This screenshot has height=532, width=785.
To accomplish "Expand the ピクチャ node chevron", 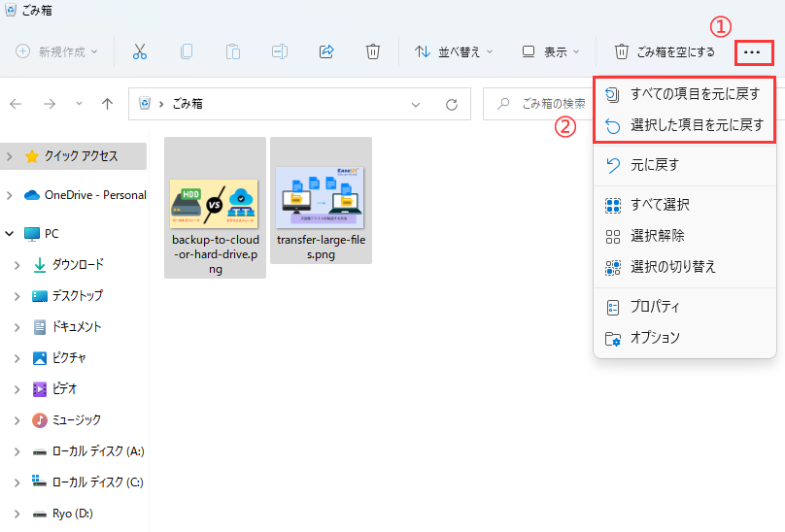I will (17, 358).
